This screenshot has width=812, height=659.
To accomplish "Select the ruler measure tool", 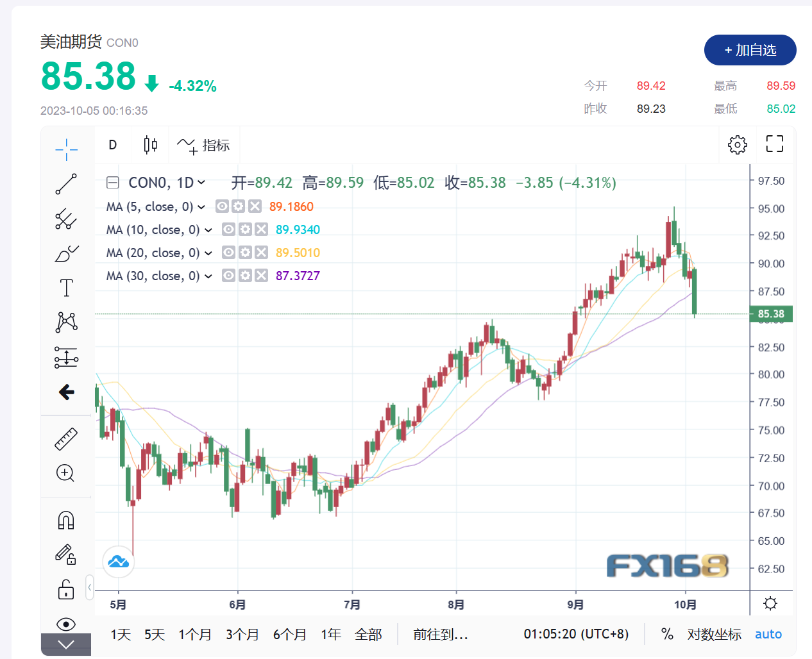I will click(66, 439).
